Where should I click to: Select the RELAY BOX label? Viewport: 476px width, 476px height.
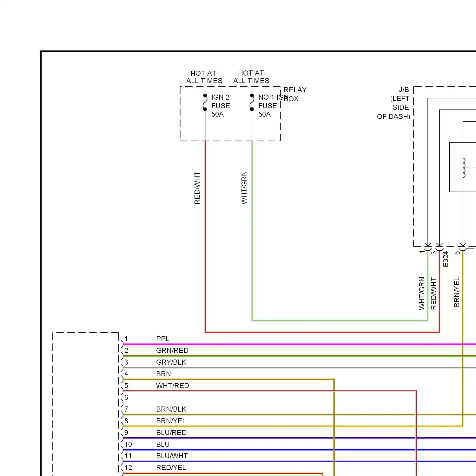tap(295, 94)
